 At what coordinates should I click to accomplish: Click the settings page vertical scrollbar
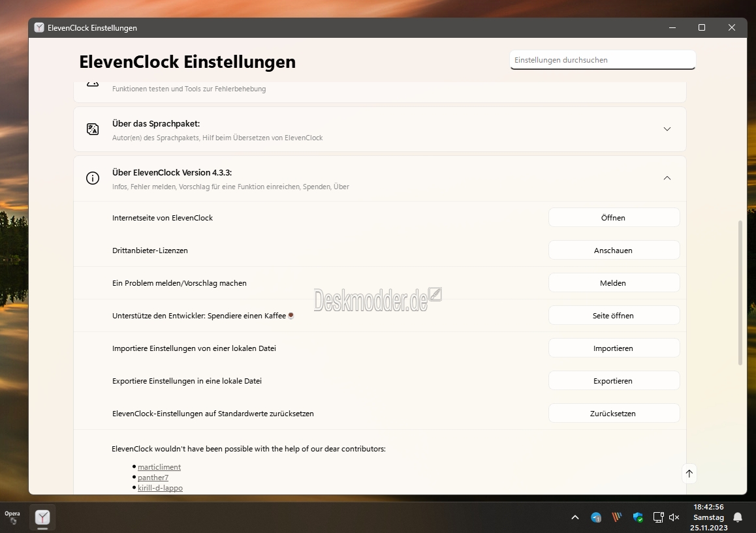(x=740, y=293)
